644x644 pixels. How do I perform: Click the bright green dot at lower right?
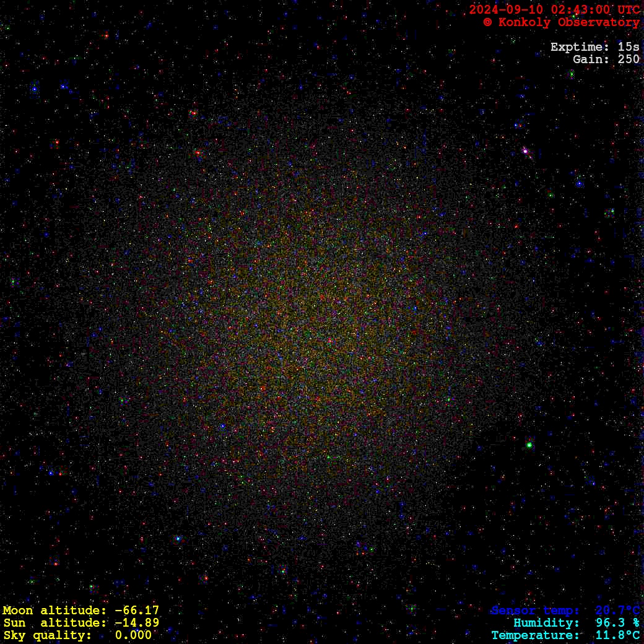click(x=529, y=445)
